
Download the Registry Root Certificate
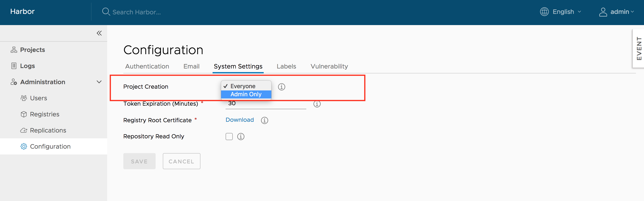[x=239, y=120]
